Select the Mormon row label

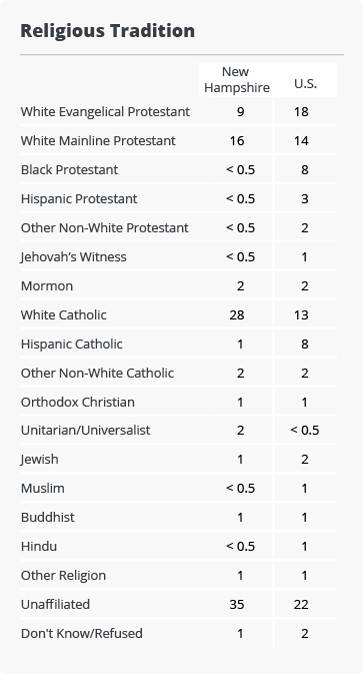[x=47, y=286]
